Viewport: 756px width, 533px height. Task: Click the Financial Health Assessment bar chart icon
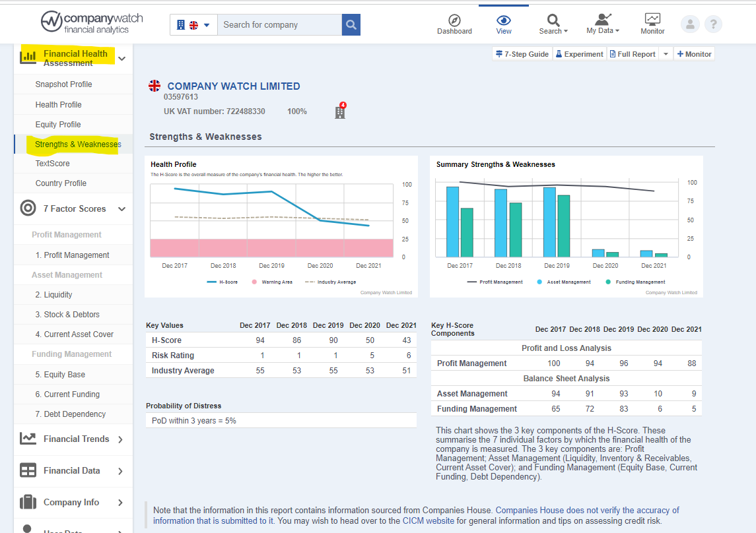click(x=28, y=57)
